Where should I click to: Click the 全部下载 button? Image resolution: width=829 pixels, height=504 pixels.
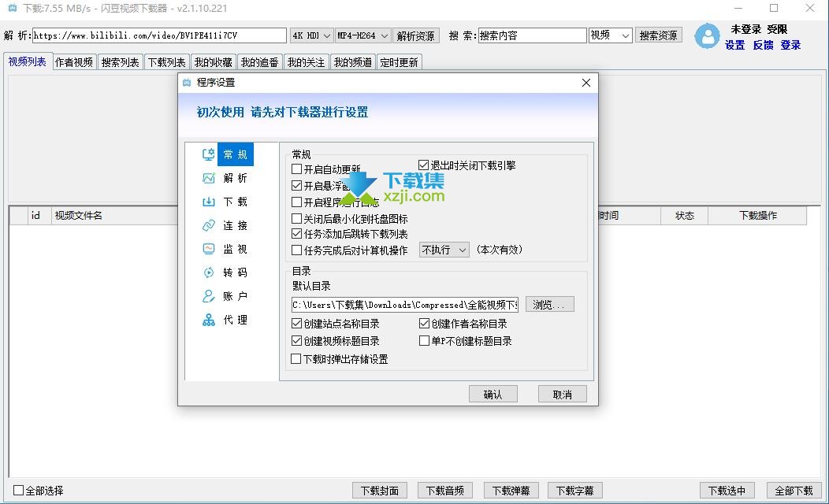click(x=794, y=491)
